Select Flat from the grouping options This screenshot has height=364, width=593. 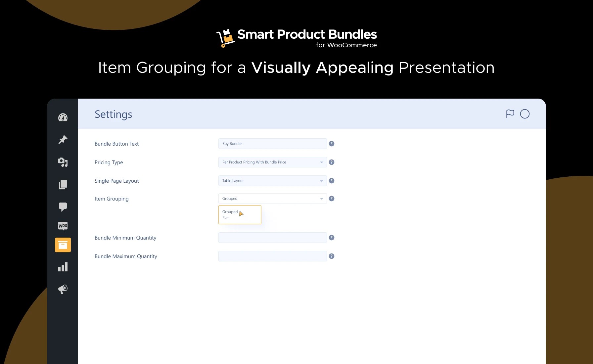pyautogui.click(x=225, y=218)
